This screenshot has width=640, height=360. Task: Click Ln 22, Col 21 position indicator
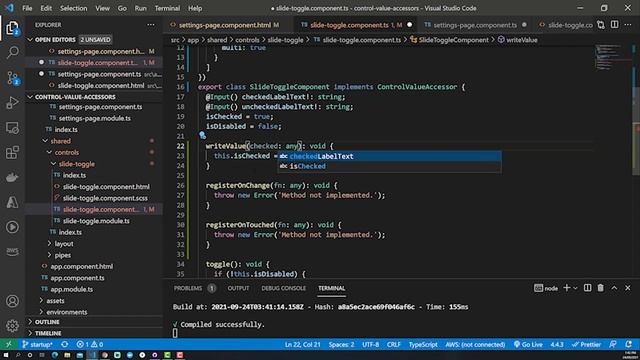(x=302, y=344)
